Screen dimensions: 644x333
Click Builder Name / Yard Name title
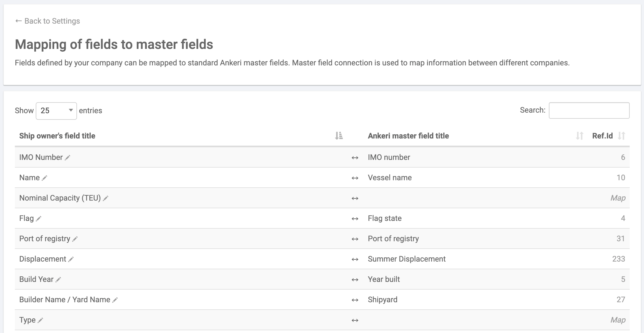65,299
